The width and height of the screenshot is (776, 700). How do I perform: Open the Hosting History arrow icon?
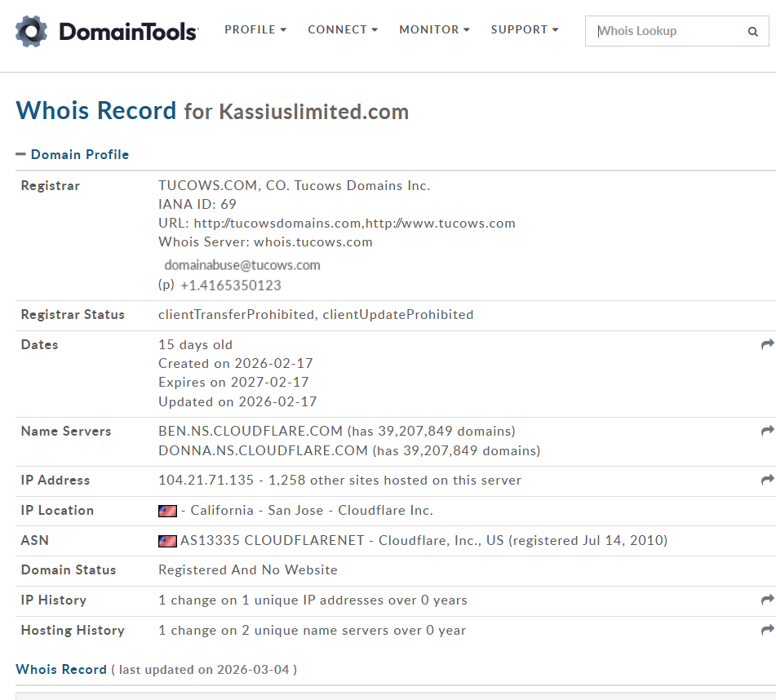[x=767, y=630]
